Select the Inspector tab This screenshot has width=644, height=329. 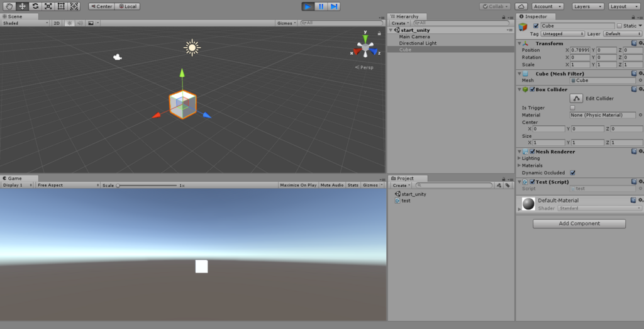point(536,16)
